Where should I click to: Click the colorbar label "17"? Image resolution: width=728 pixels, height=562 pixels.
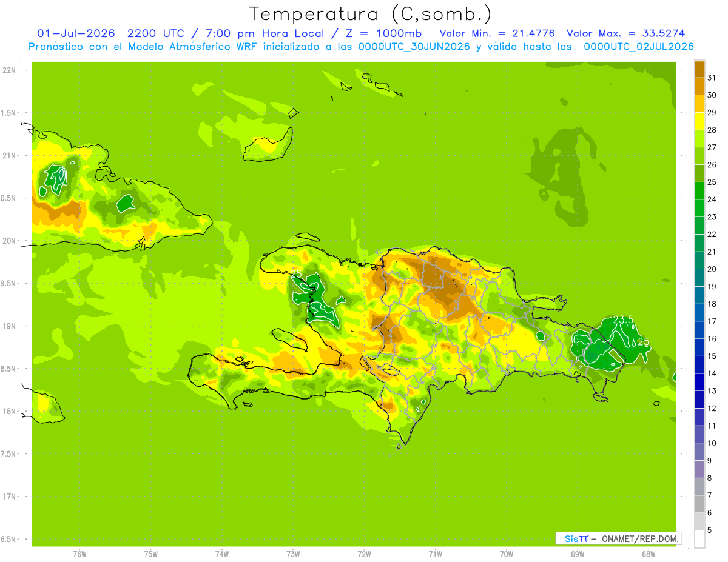tap(712, 321)
